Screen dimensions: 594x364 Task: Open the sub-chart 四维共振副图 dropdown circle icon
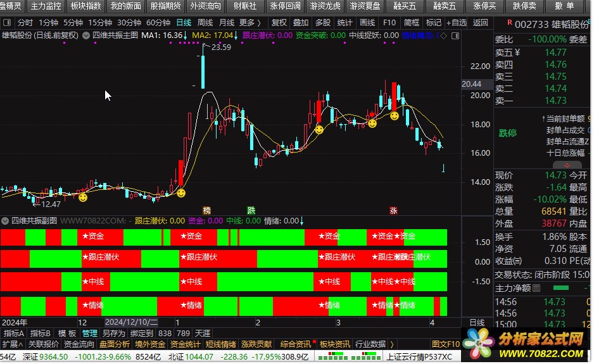point(5,221)
